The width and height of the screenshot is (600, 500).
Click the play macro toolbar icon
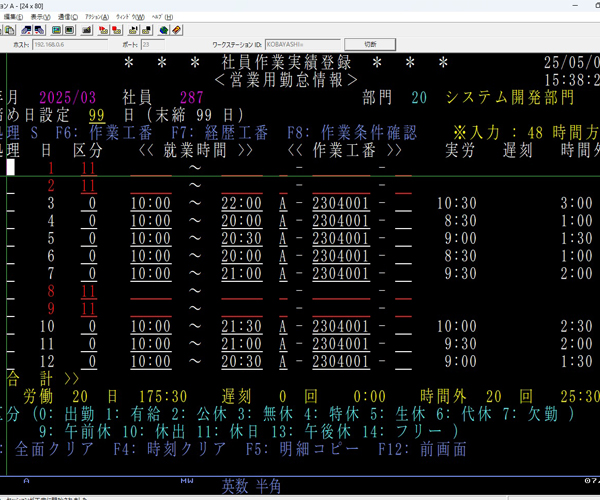[133, 30]
